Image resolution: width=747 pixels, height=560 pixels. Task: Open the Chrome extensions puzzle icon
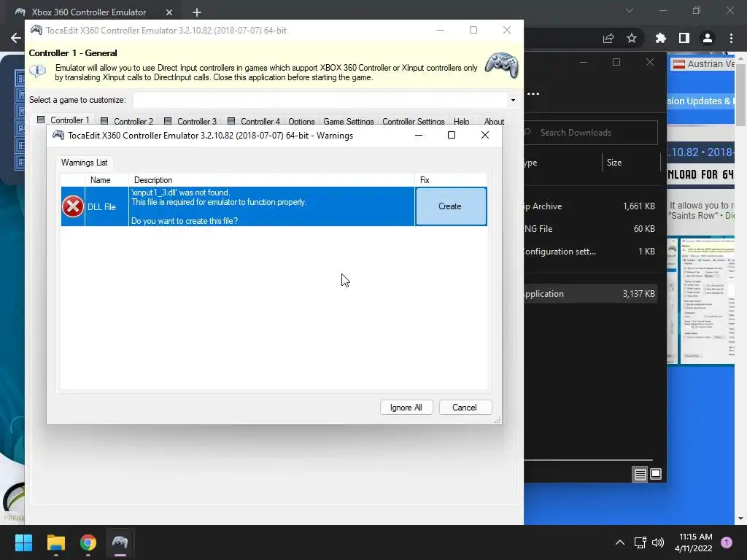coord(661,38)
